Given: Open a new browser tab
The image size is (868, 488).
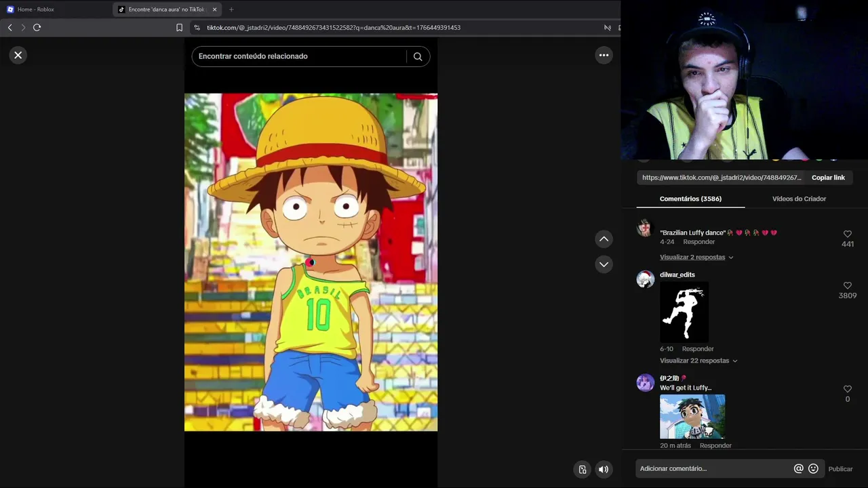Looking at the screenshot, I should 231,9.
